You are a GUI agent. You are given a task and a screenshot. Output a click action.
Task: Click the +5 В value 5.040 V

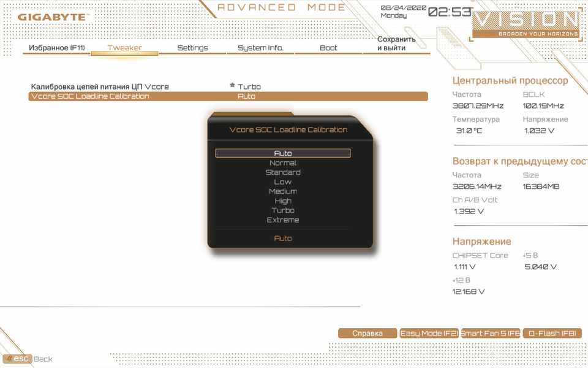click(541, 267)
